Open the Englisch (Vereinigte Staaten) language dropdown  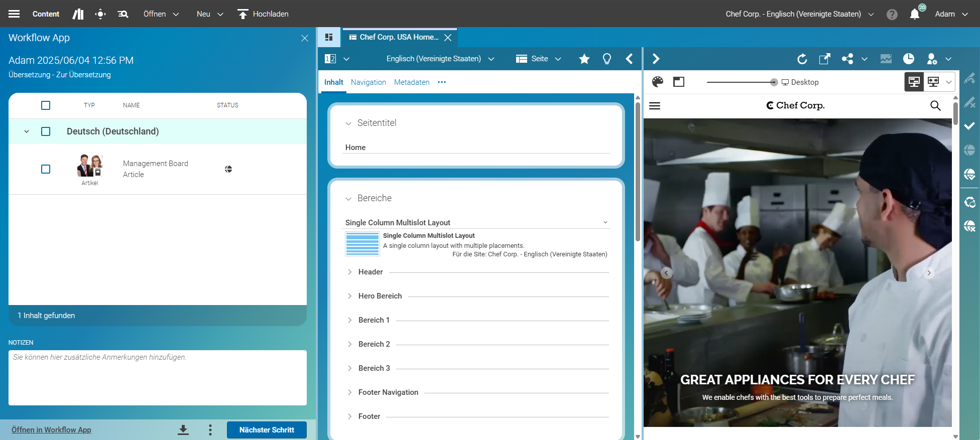tap(440, 59)
